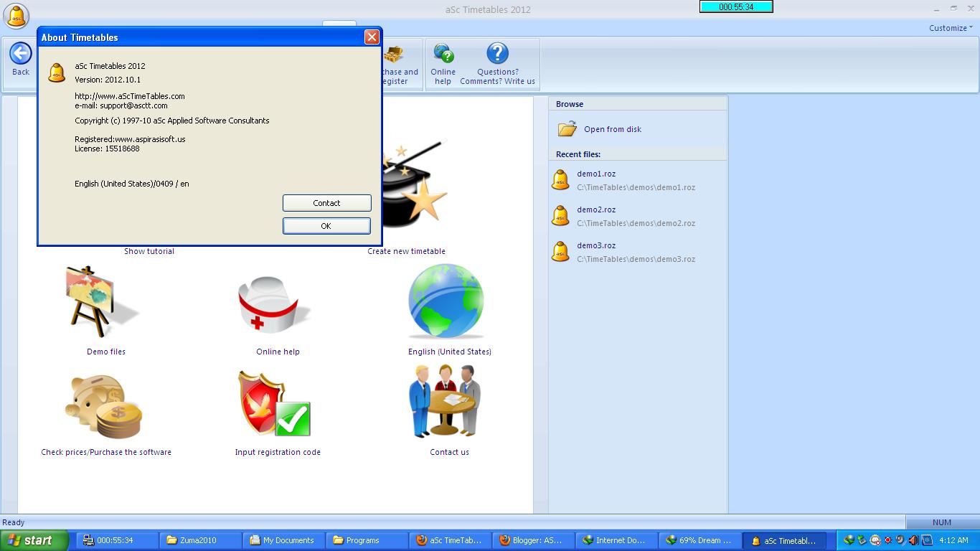Confirm About dialog with OK
The width and height of the screenshot is (980, 551).
click(326, 226)
